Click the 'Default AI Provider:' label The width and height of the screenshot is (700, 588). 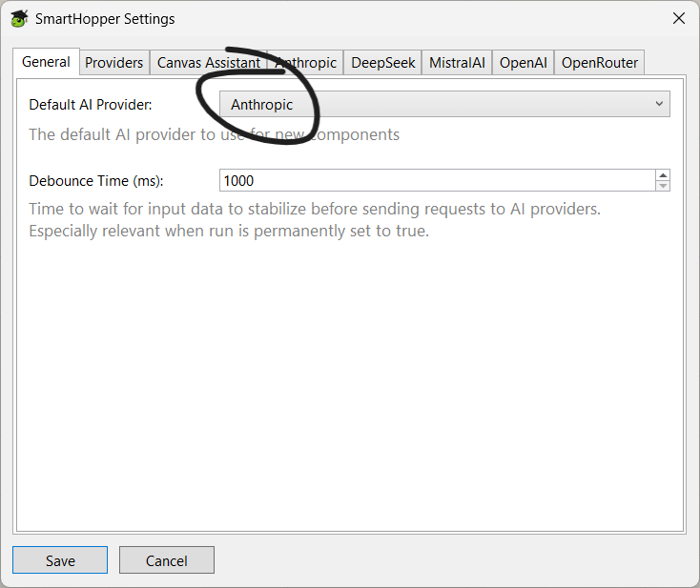(x=91, y=105)
